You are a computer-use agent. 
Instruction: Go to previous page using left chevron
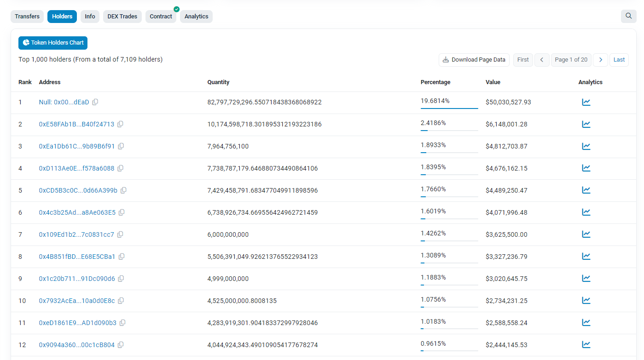(x=542, y=60)
